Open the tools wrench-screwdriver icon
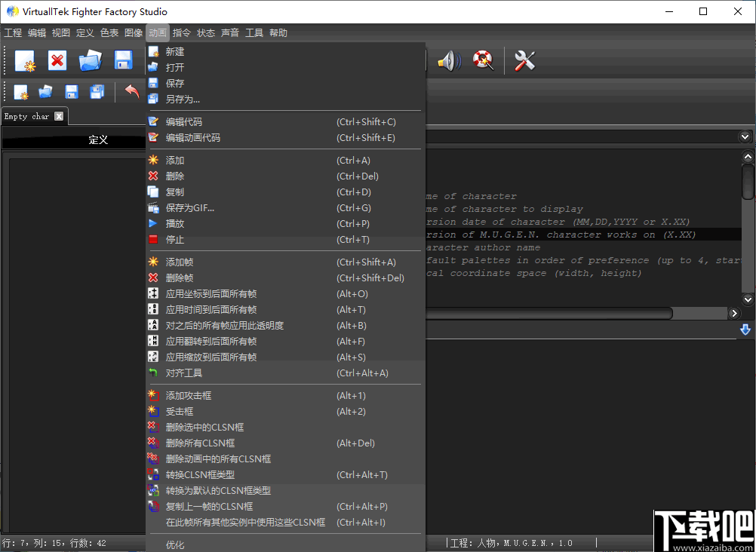Viewport: 756px width, 552px height. [524, 61]
